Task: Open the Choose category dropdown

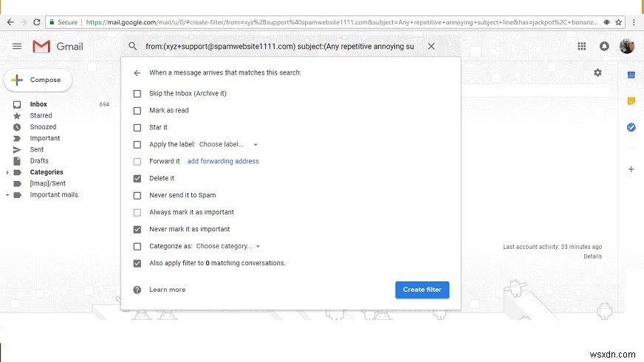Action: (228, 246)
